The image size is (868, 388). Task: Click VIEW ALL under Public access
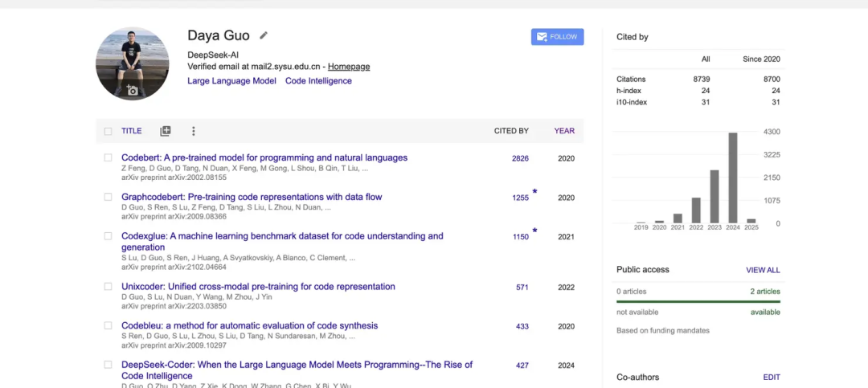point(763,270)
